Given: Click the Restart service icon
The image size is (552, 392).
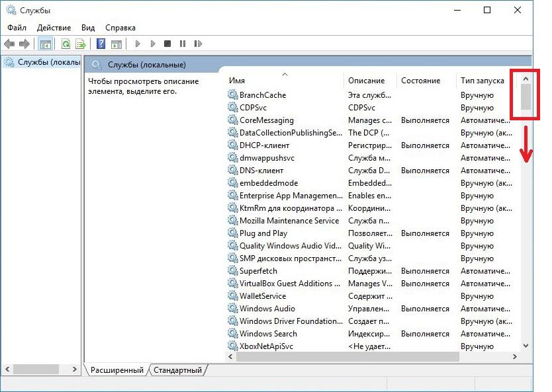Looking at the screenshot, I should tap(198, 44).
